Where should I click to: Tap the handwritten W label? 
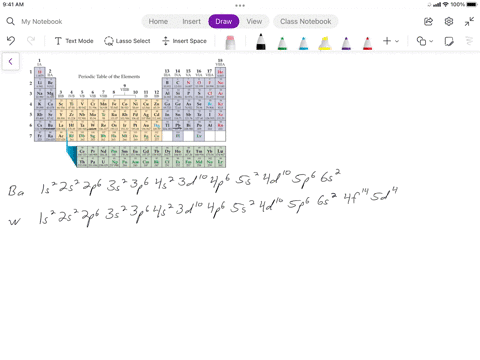pos(15,221)
